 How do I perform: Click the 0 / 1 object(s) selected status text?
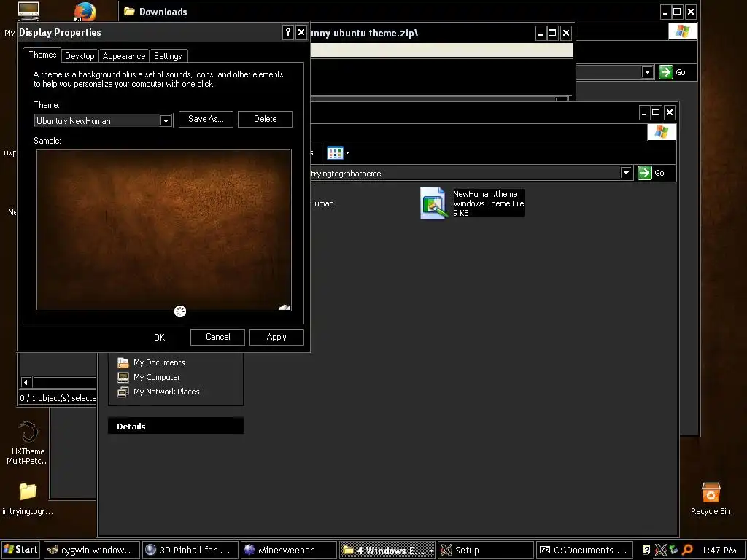coord(58,398)
